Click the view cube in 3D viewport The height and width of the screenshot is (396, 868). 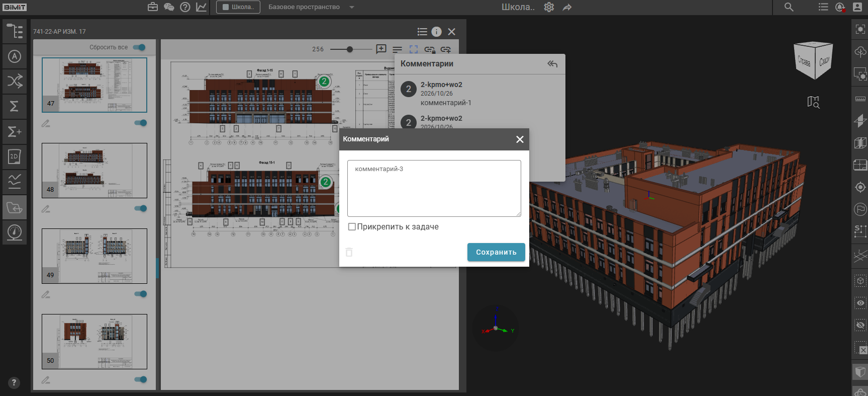coord(814,60)
